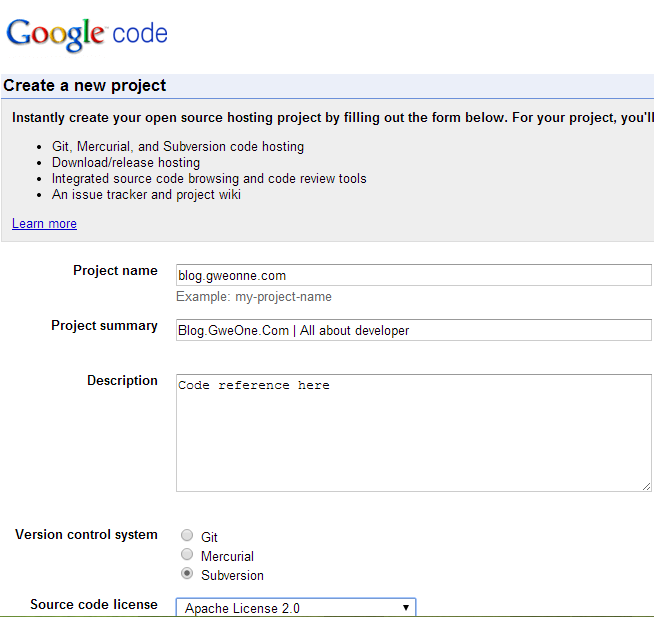Viewport: 654px width, 617px height.
Task: Click inside the Description text area
Action: click(x=413, y=433)
